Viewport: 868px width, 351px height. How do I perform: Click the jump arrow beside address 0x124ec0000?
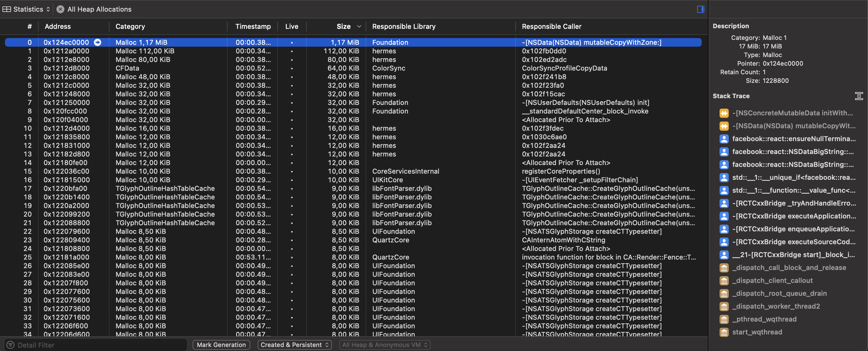pos(97,42)
